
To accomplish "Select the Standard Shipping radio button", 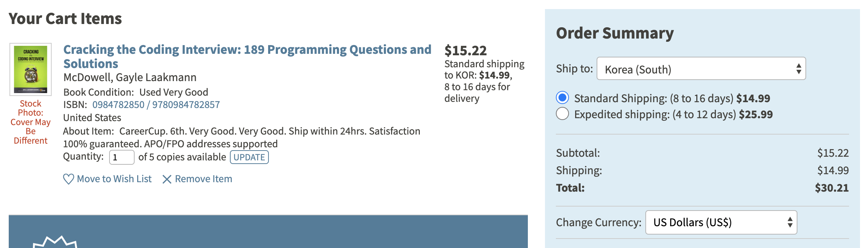I will [562, 98].
